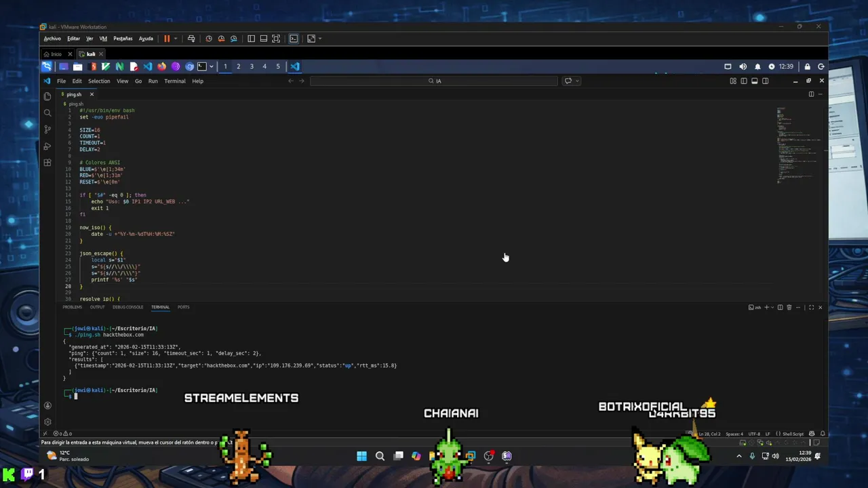Toggle the secondary side bar layout button

click(x=765, y=81)
